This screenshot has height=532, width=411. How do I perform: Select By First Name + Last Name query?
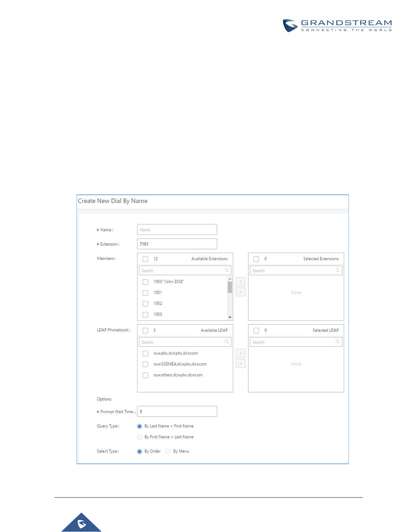click(140, 437)
